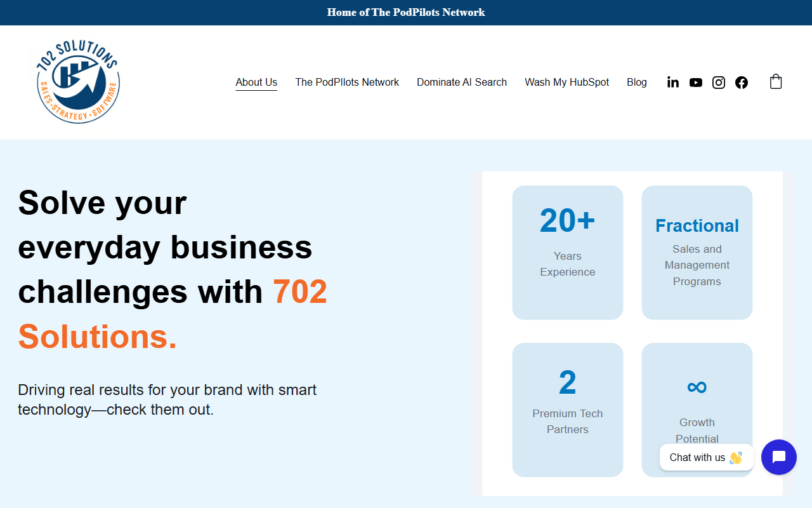Open the Instagram social icon

point(719,83)
